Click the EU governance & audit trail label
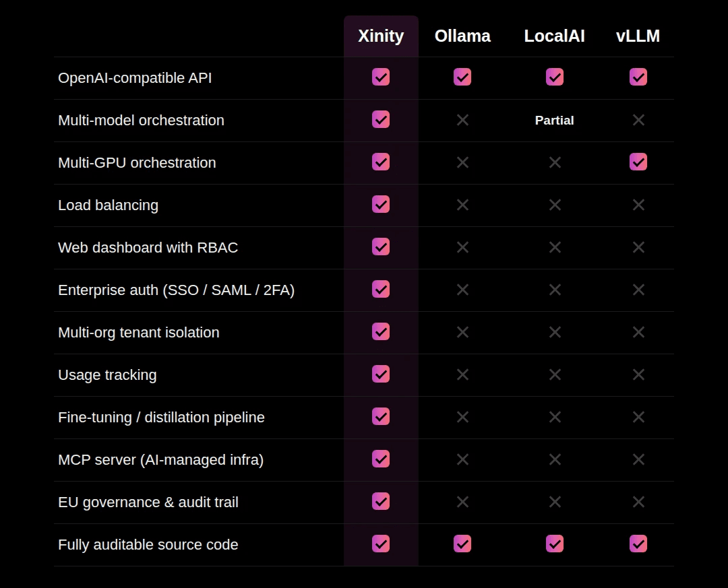 pyautogui.click(x=148, y=502)
